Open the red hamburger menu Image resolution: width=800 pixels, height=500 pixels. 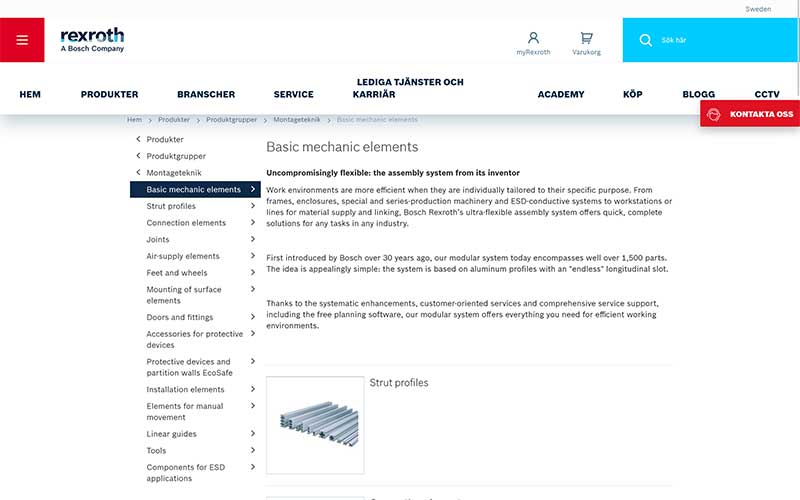(x=22, y=40)
